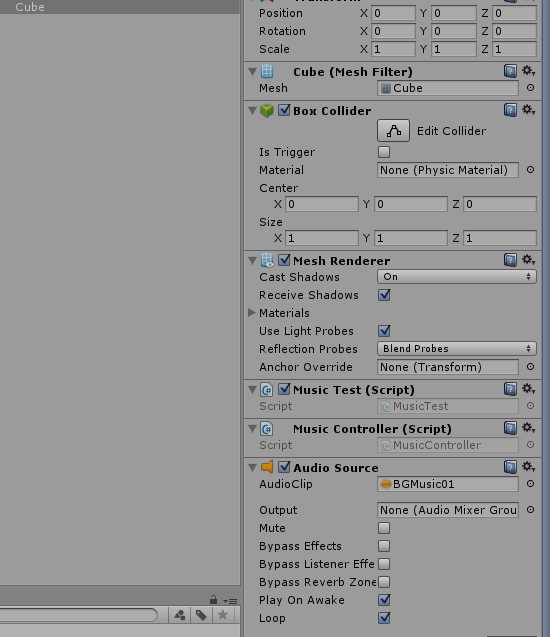Click the search by type icon
Screen dimensions: 550x637
(180, 615)
